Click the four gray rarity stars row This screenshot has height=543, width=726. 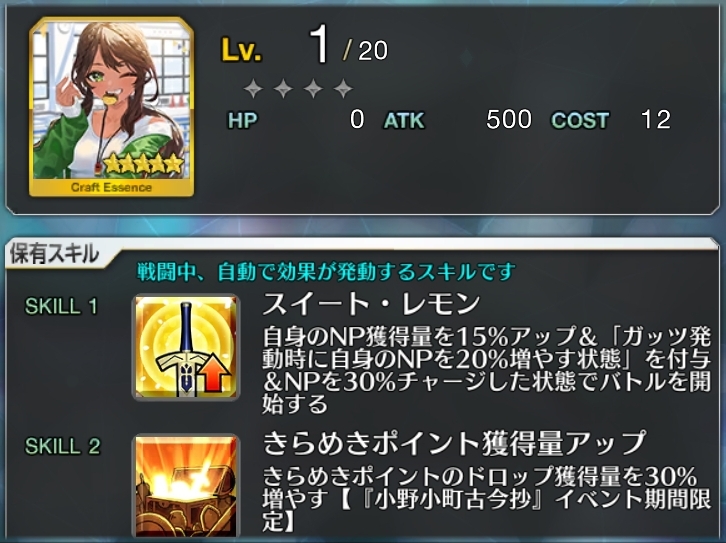click(298, 88)
